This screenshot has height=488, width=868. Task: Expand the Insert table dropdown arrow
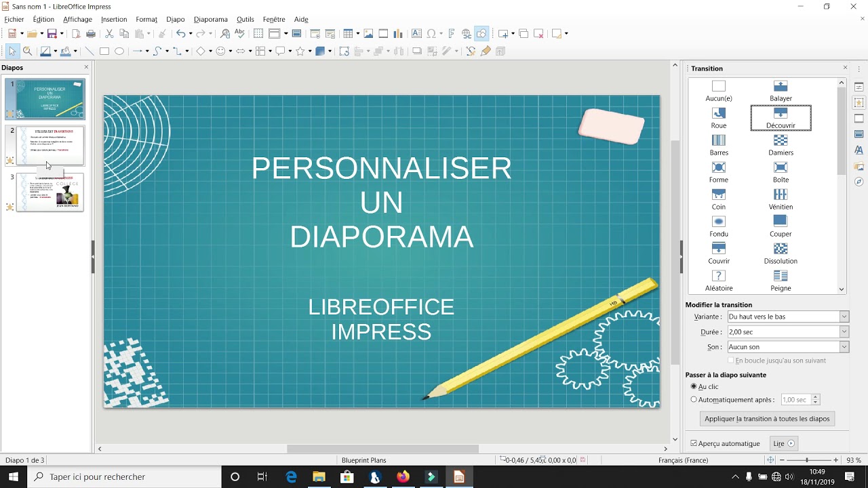pos(357,33)
